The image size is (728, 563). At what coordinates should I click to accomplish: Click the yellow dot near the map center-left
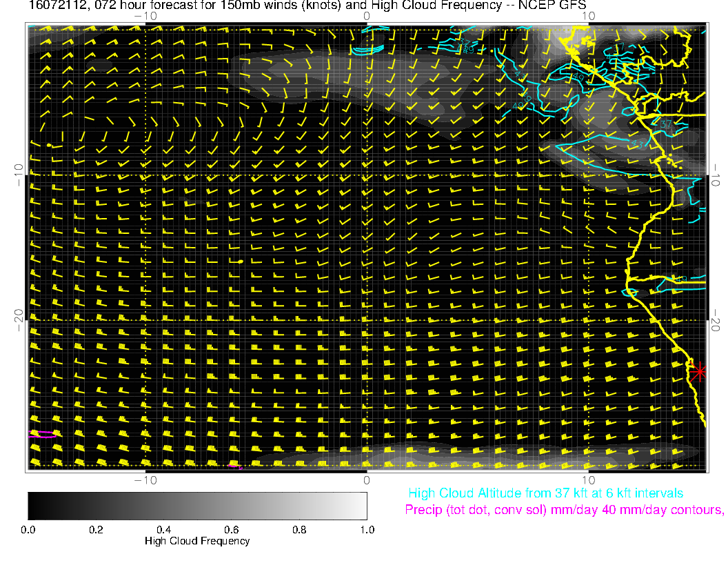[240, 261]
